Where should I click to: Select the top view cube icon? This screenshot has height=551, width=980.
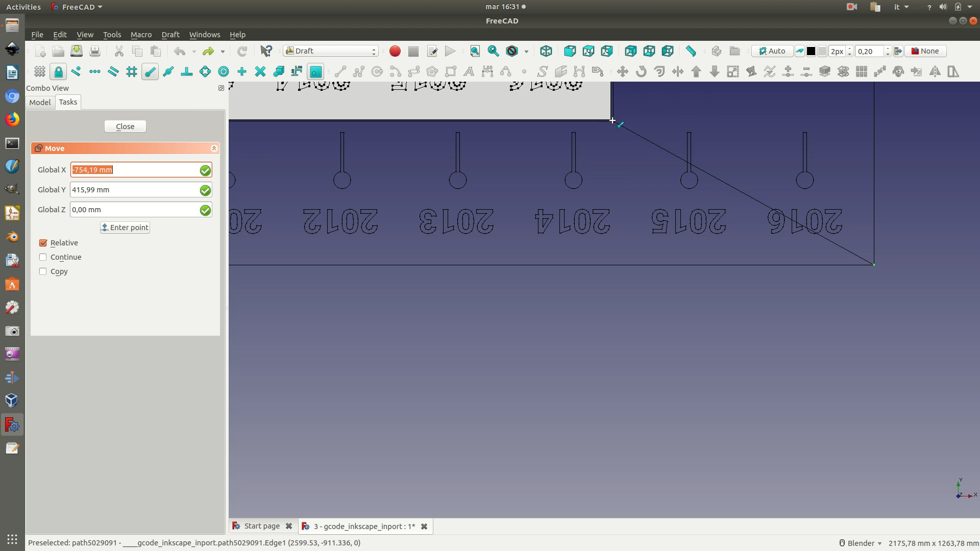click(588, 51)
